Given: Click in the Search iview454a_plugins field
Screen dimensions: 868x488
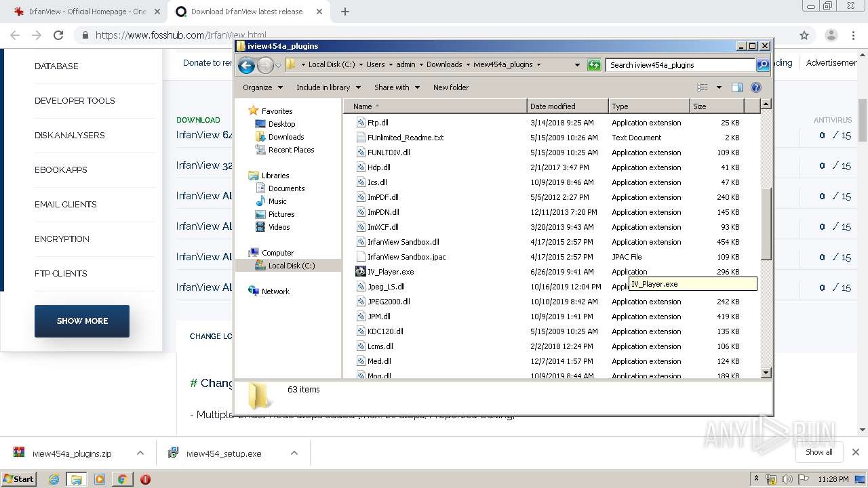Looking at the screenshot, I should click(680, 65).
